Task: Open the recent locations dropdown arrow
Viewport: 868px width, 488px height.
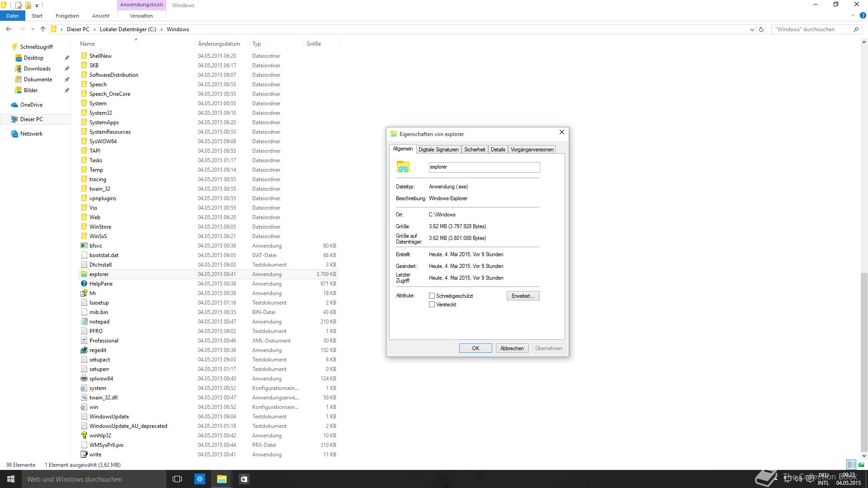Action: click(x=33, y=29)
